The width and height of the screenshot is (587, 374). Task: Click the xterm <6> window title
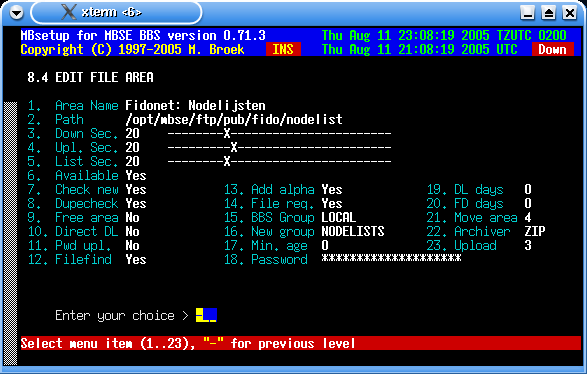tap(112, 12)
